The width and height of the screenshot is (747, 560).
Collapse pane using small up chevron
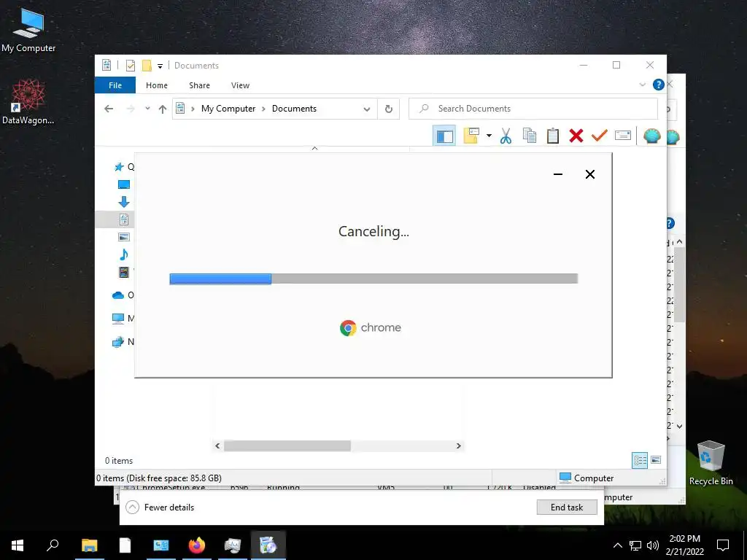click(x=314, y=148)
